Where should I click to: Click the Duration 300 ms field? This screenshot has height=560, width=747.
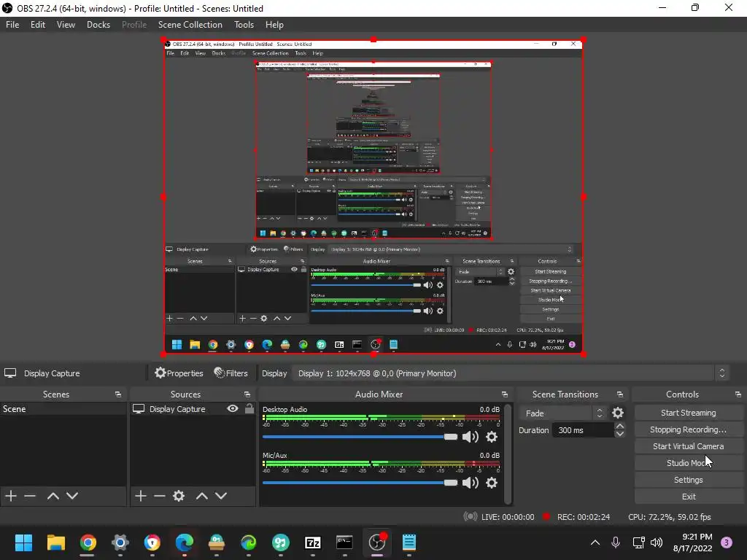[x=583, y=430]
